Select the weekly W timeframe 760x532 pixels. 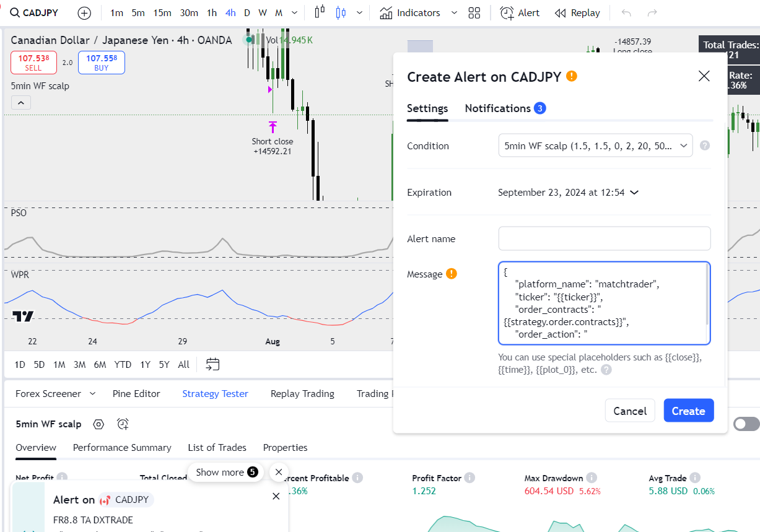coord(263,12)
